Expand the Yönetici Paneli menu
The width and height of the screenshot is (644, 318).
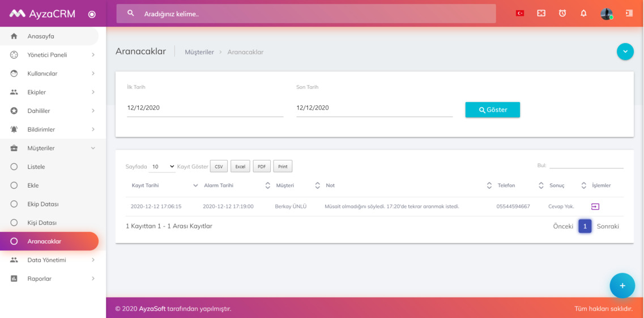pos(52,55)
